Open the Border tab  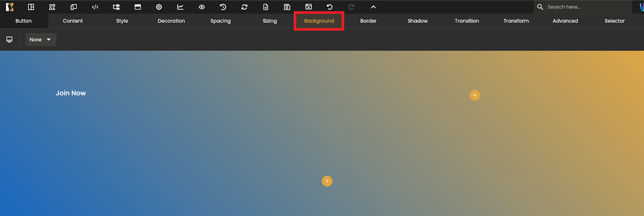(x=368, y=21)
